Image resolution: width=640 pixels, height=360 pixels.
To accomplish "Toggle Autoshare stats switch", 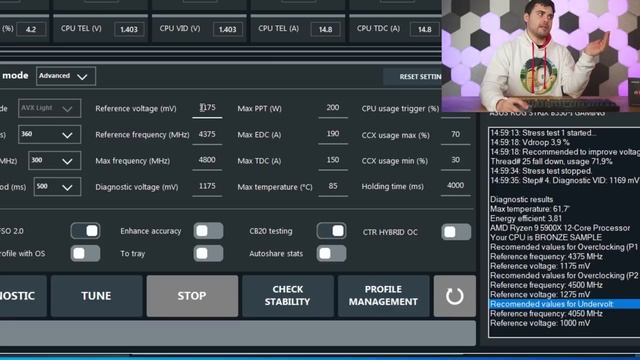I will coord(331,253).
